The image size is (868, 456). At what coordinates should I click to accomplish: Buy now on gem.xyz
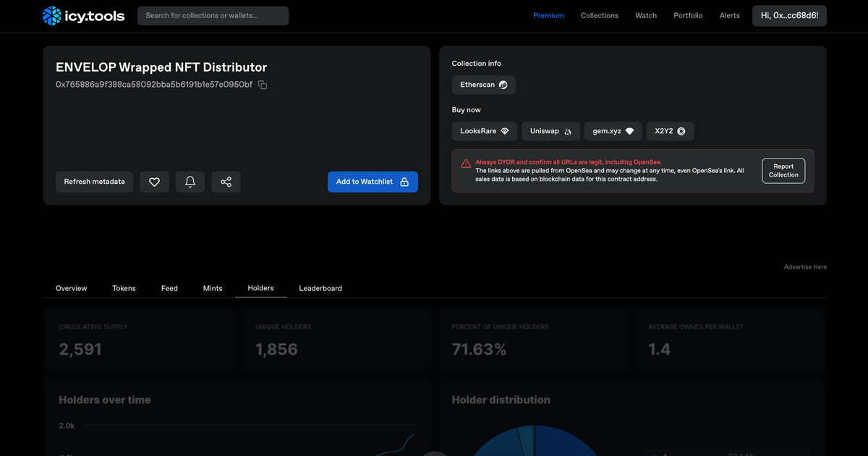click(613, 131)
